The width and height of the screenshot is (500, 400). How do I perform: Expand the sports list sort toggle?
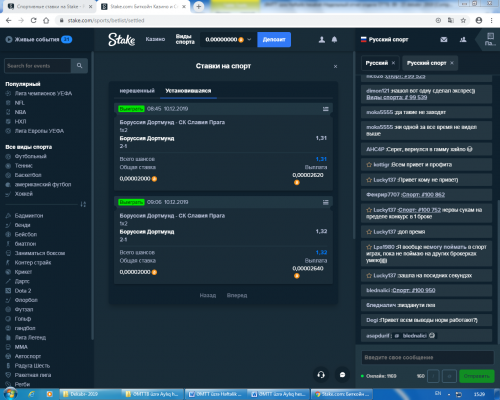(83, 204)
